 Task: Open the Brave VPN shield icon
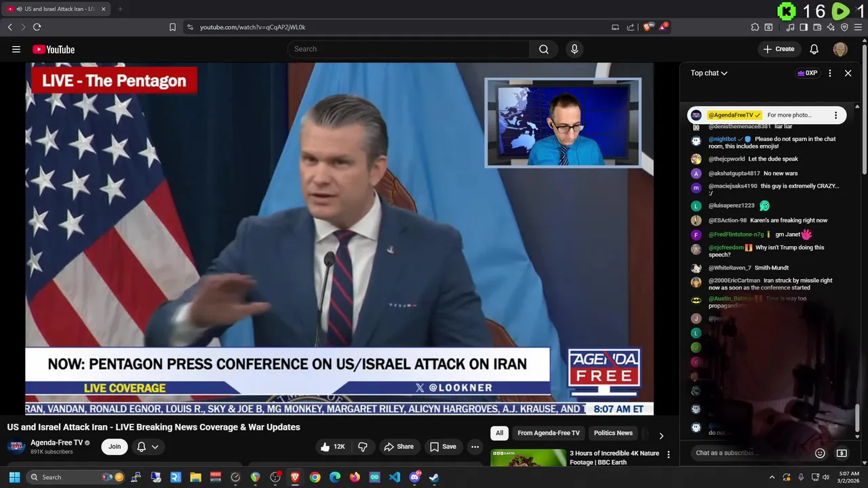point(844,27)
